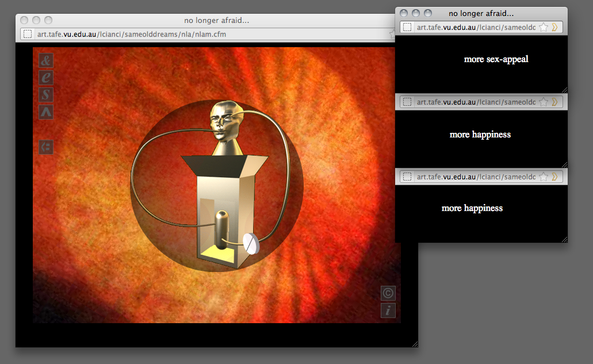Viewport: 593px width, 364px height.
Task: Minimize the top popup window
Action: tap(416, 13)
